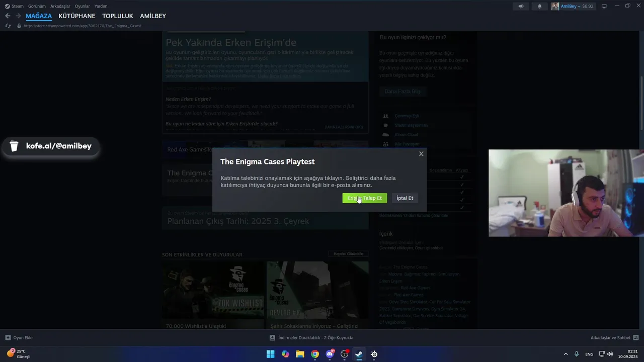Open the TOPLULUK tab

click(118, 16)
